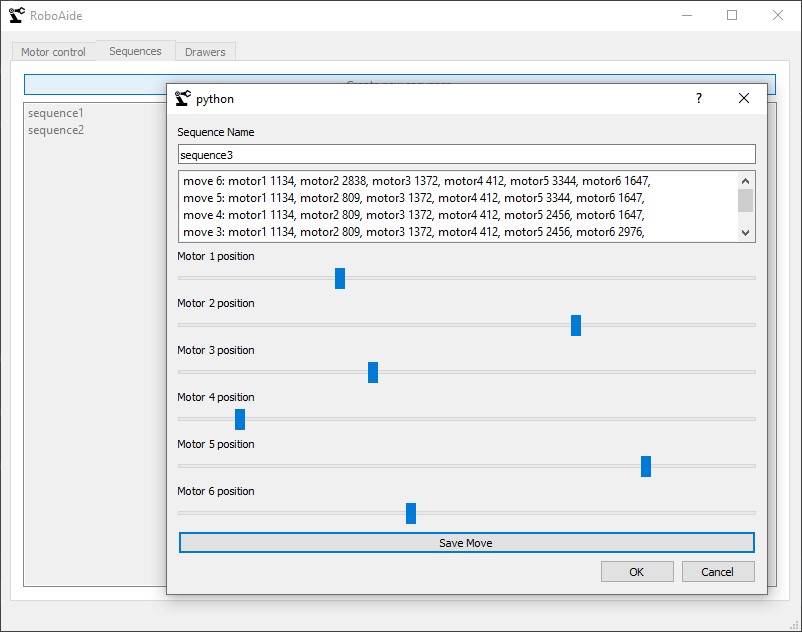Click the move 4 row in the list
This screenshot has height=632, width=802.
click(x=458, y=215)
